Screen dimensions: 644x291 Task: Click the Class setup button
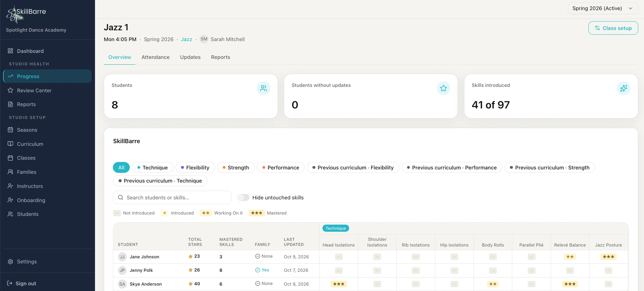[613, 28]
